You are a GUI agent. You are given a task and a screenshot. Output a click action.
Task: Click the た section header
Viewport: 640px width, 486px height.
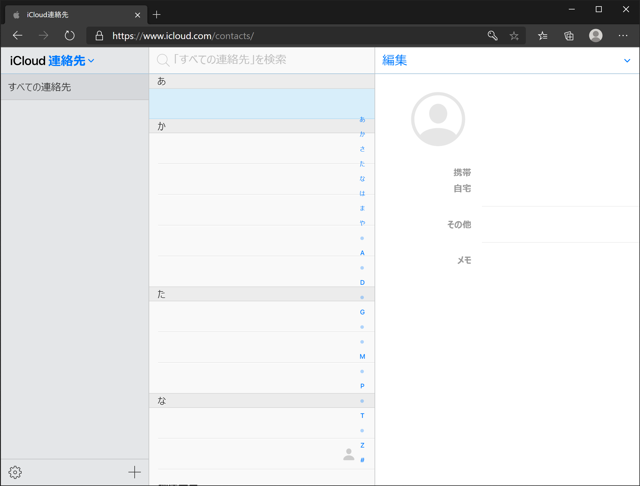pyautogui.click(x=262, y=294)
